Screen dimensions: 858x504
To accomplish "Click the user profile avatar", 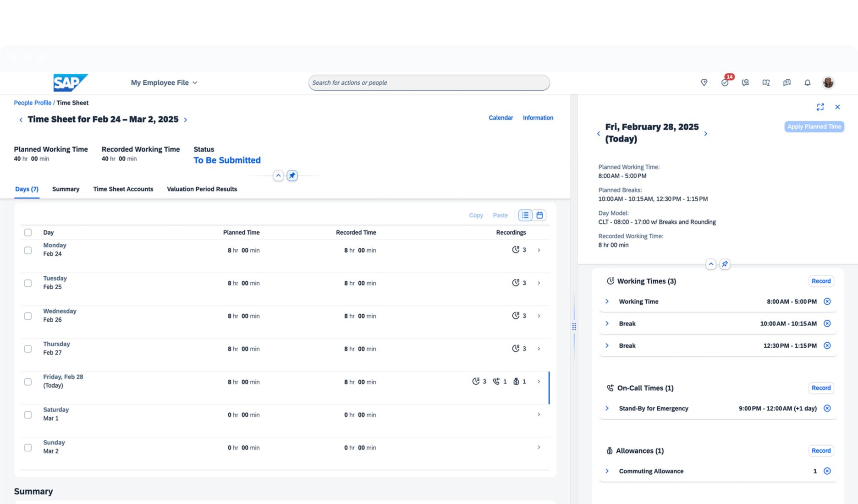I will 828,82.
